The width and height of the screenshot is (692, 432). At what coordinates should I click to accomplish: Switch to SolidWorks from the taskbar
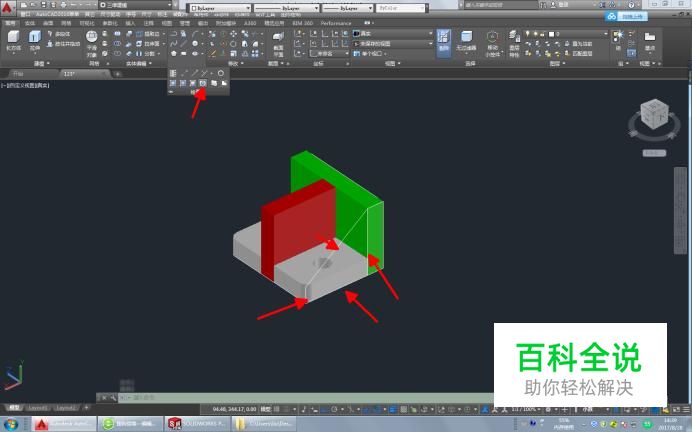[197, 424]
